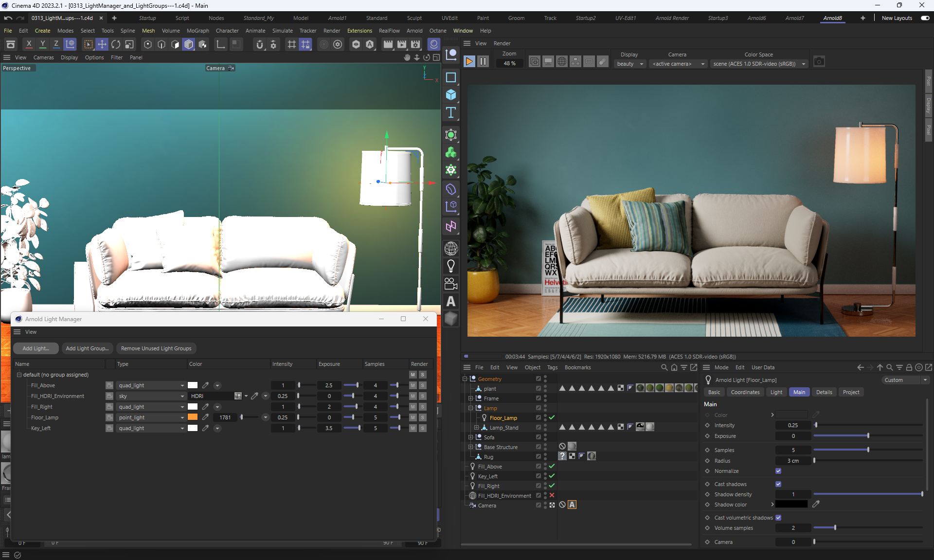Open the MoGraph menu
Image resolution: width=934 pixels, height=560 pixels.
[198, 31]
